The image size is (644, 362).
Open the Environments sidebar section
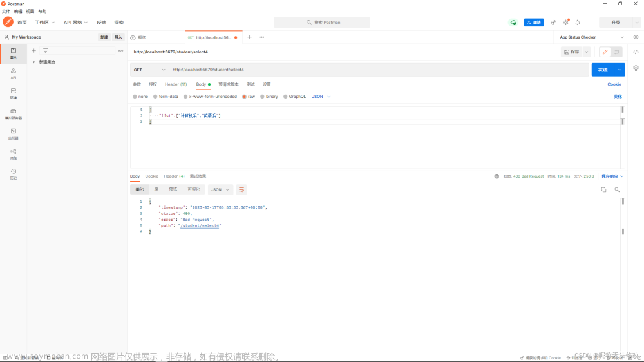[14, 93]
